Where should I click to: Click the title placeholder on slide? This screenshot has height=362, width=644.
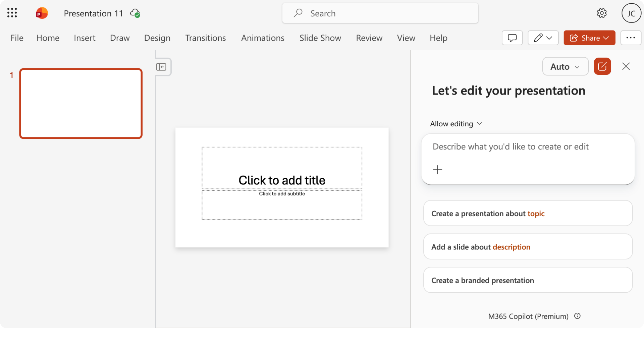point(282,168)
